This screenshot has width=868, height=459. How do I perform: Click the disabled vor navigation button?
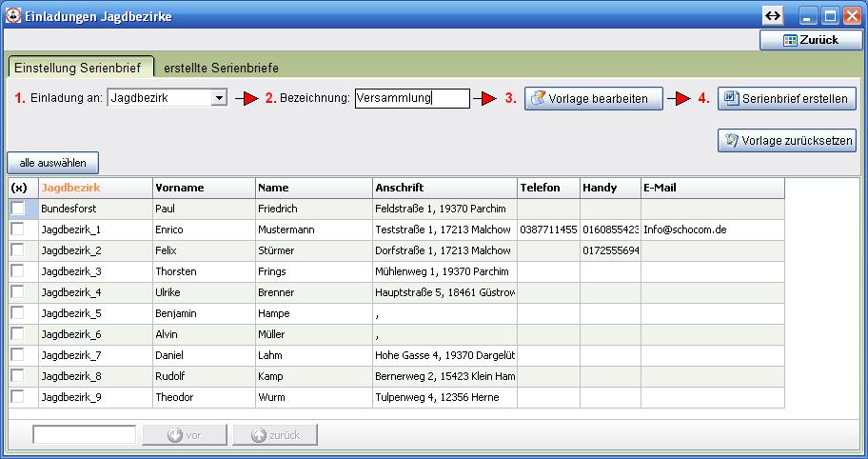[x=185, y=435]
